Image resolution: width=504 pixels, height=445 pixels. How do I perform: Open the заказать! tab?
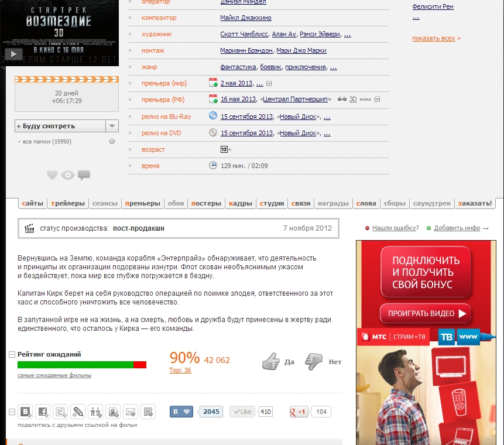click(x=475, y=203)
